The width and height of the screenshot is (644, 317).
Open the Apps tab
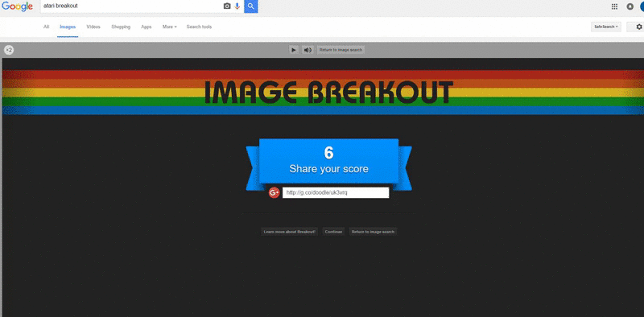click(147, 27)
